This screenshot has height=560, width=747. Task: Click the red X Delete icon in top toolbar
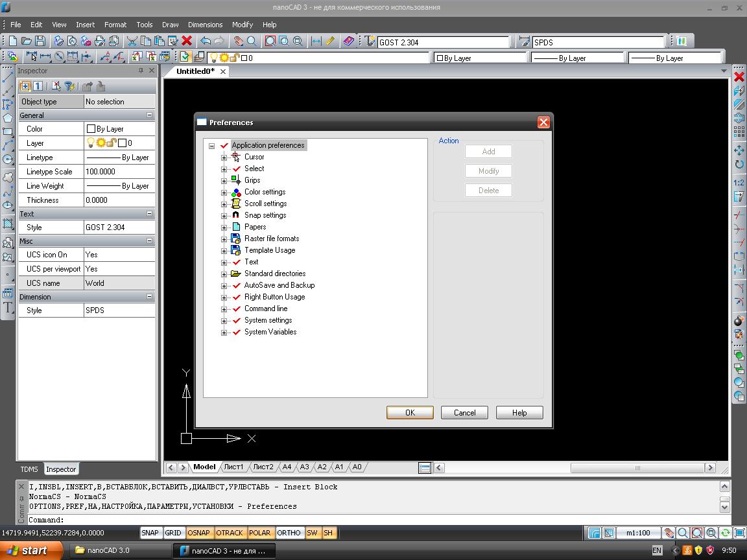click(187, 41)
